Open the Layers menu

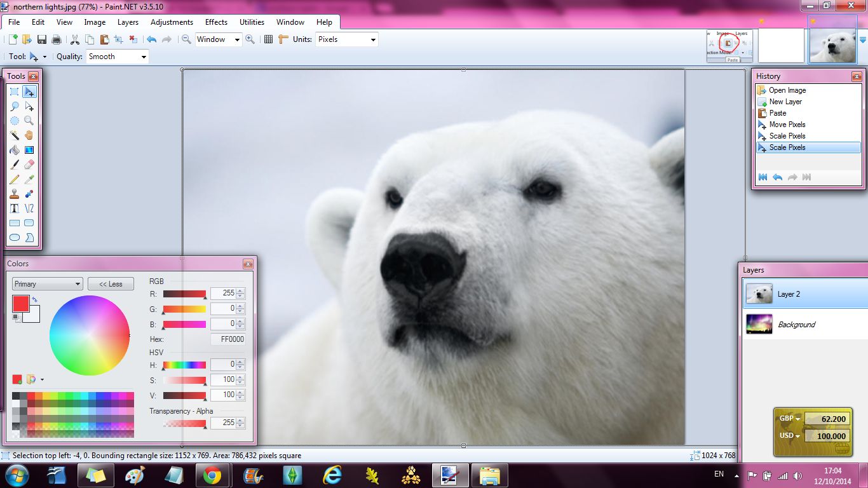tap(128, 22)
